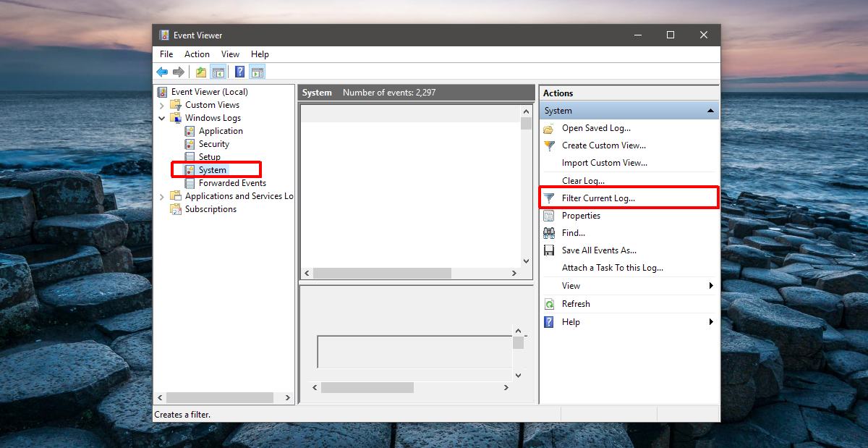Screen dimensions: 868x448
Task: Click Clear Log... in Actions pane
Action: pyautogui.click(x=583, y=181)
